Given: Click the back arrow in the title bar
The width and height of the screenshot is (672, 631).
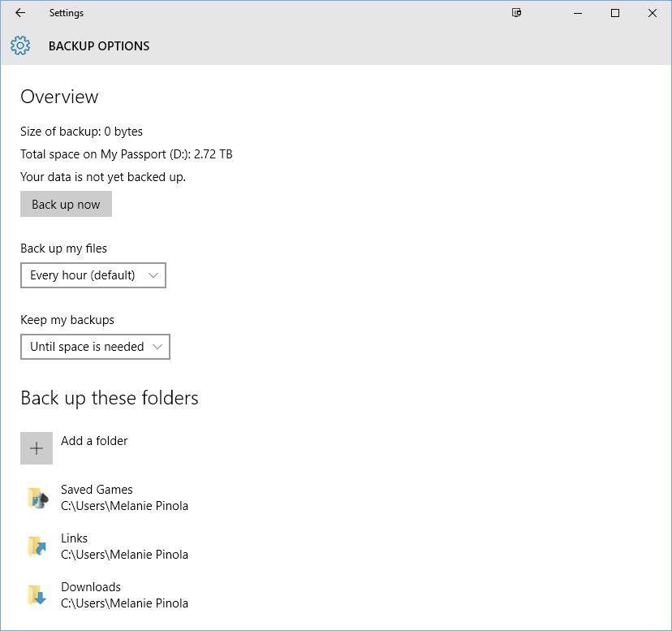Looking at the screenshot, I should click(20, 13).
